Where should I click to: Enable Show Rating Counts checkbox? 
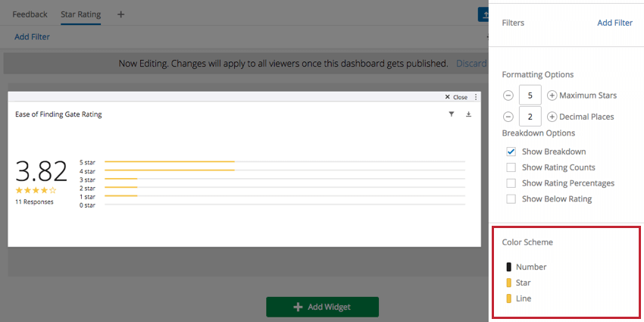[511, 167]
